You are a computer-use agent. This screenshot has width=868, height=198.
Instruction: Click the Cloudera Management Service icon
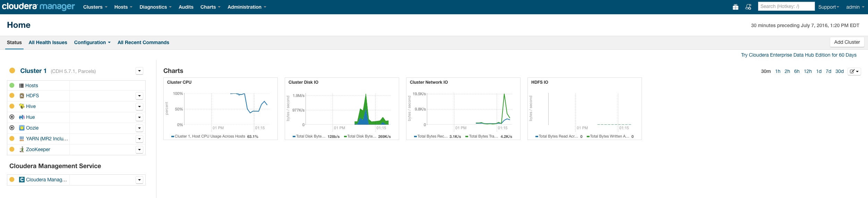(x=22, y=180)
